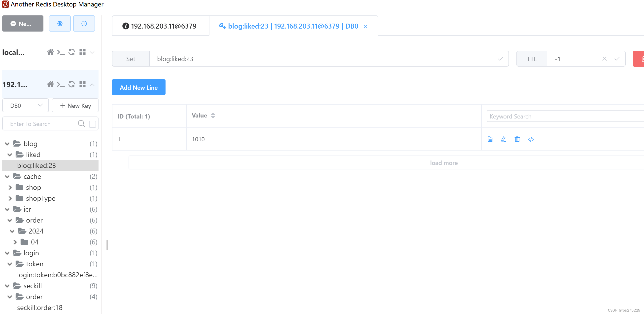
Task: Expand the 04 folder
Action: (x=15, y=242)
